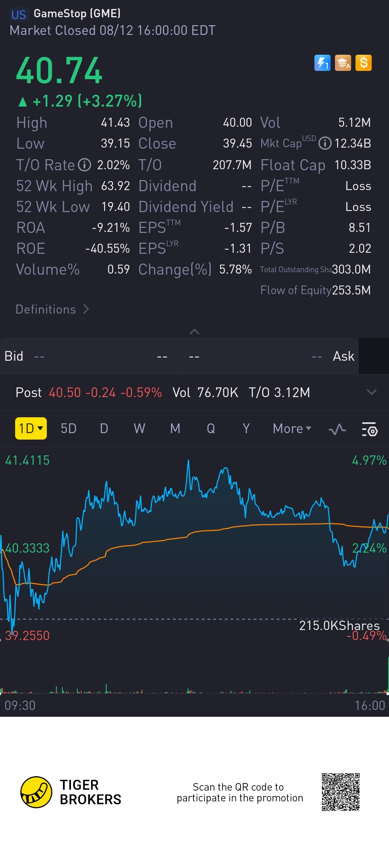Tap the US market tag
This screenshot has width=389, height=868.
coord(19,14)
